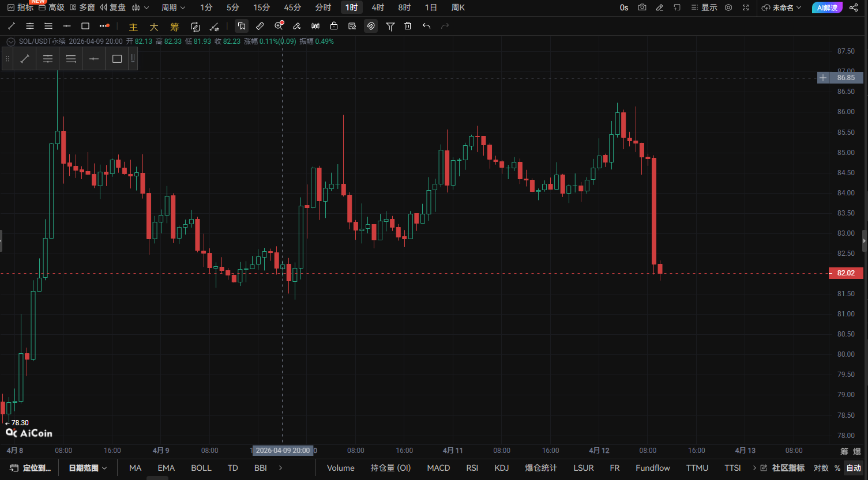The width and height of the screenshot is (868, 480).
Task: Select the eraser tool
Action: point(297,26)
